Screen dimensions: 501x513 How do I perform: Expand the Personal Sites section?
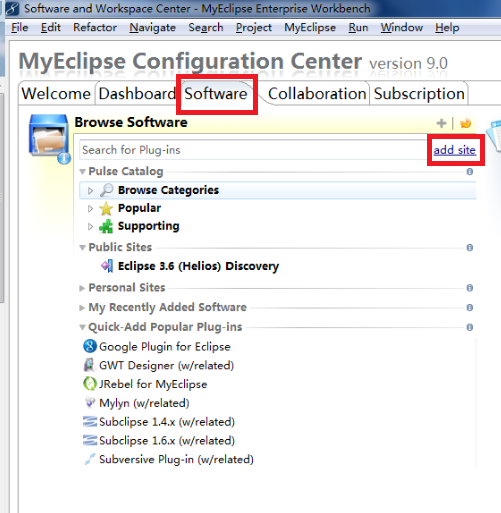pos(82,288)
